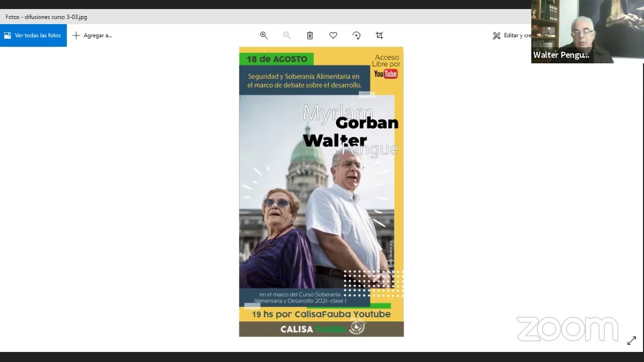
Task: Click the zoom out magnifier icon
Action: (287, 35)
